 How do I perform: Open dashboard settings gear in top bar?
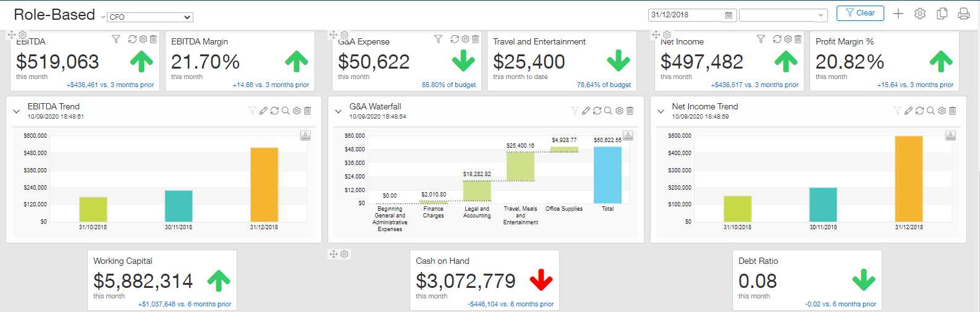click(x=920, y=14)
